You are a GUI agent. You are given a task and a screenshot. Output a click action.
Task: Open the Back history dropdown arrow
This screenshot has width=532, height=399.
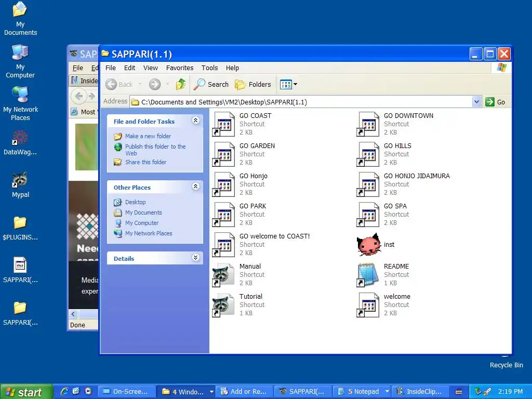coord(140,84)
